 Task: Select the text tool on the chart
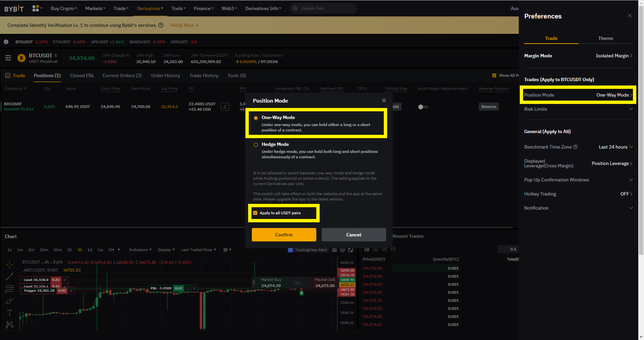[x=9, y=313]
